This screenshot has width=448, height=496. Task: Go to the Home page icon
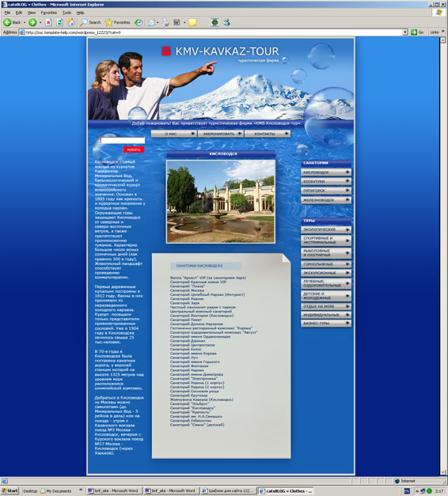pos(71,22)
